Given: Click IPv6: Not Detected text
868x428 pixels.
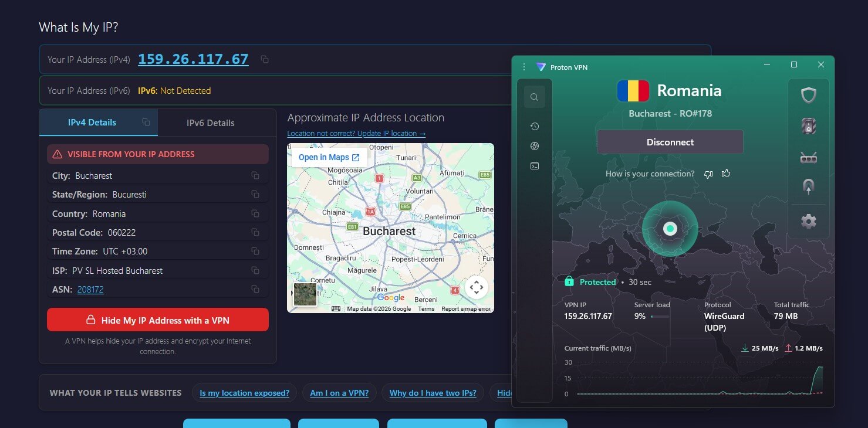Looking at the screenshot, I should pyautogui.click(x=174, y=91).
